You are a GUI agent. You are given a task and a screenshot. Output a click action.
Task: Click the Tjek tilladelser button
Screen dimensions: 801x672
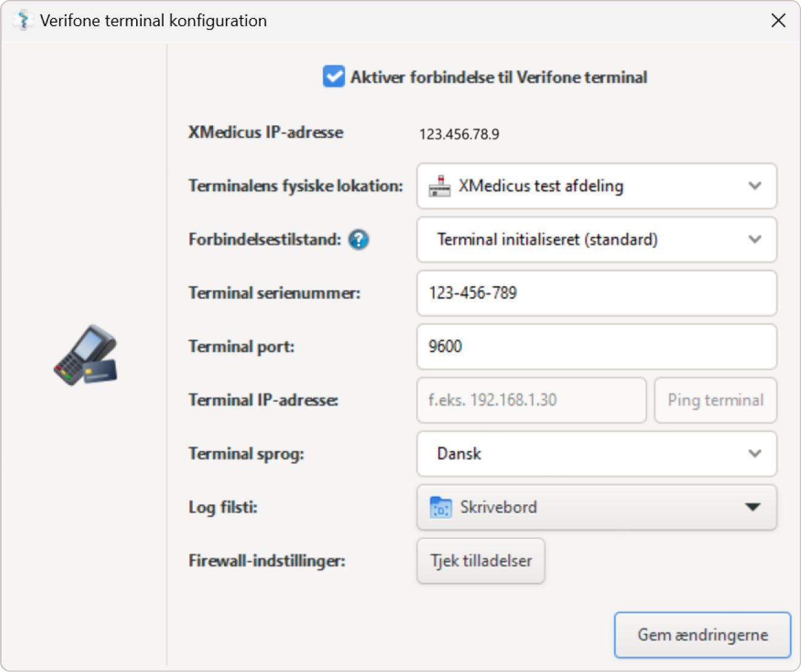pos(481,561)
